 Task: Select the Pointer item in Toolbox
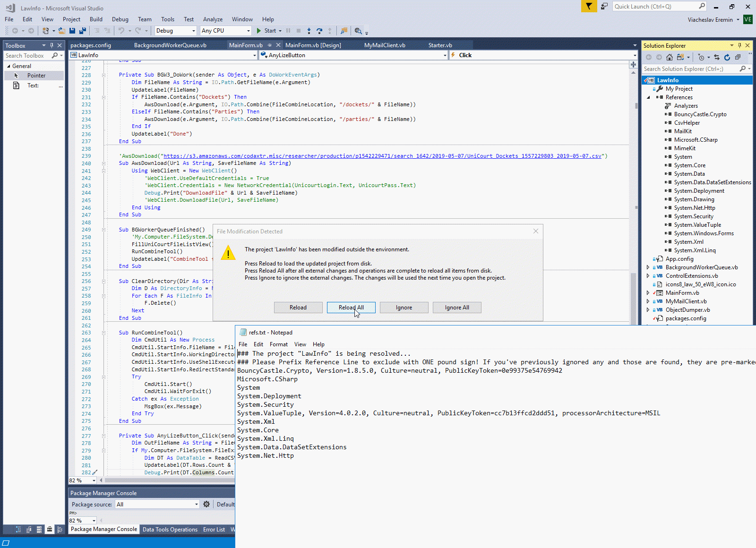point(34,76)
